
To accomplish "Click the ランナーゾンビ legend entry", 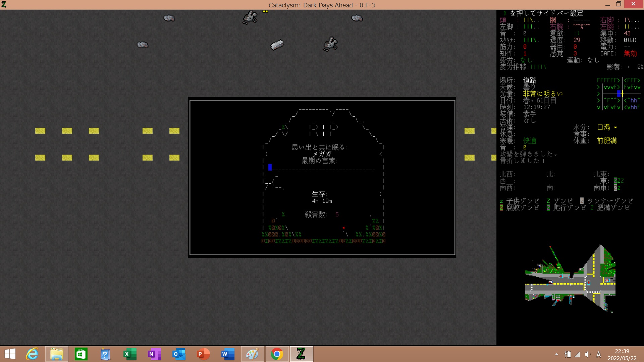I will tap(607, 201).
